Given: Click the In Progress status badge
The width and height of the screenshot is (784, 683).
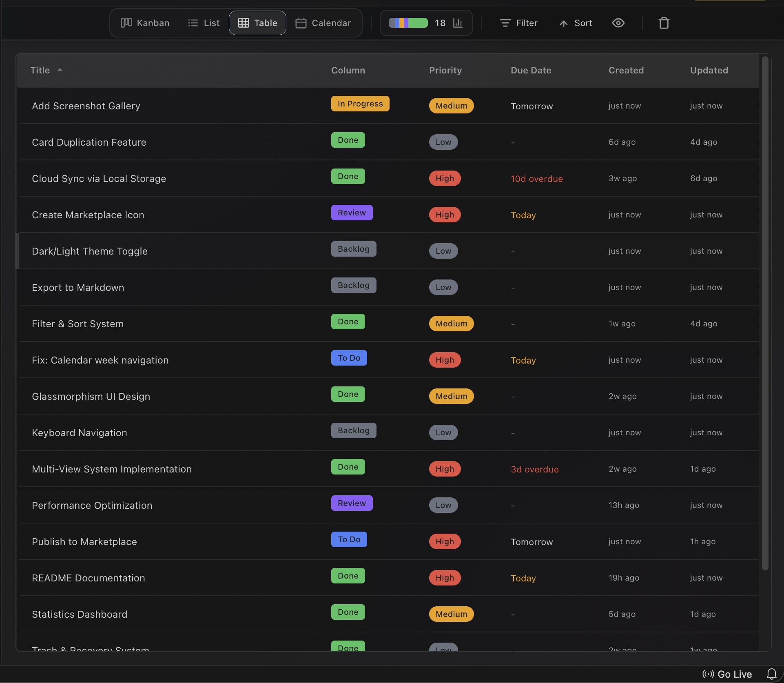Looking at the screenshot, I should 360,104.
